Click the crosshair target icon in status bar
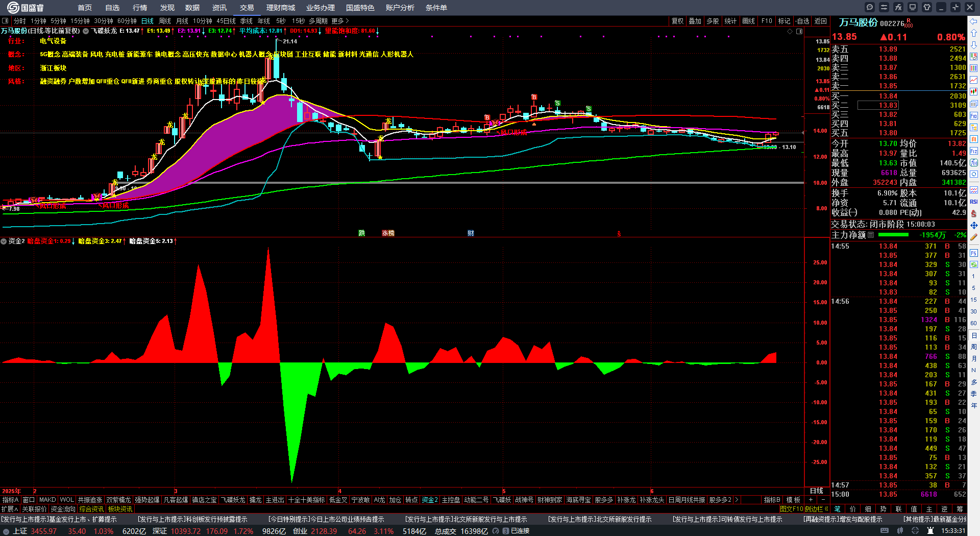The height and width of the screenshot is (536, 980). coord(915,531)
